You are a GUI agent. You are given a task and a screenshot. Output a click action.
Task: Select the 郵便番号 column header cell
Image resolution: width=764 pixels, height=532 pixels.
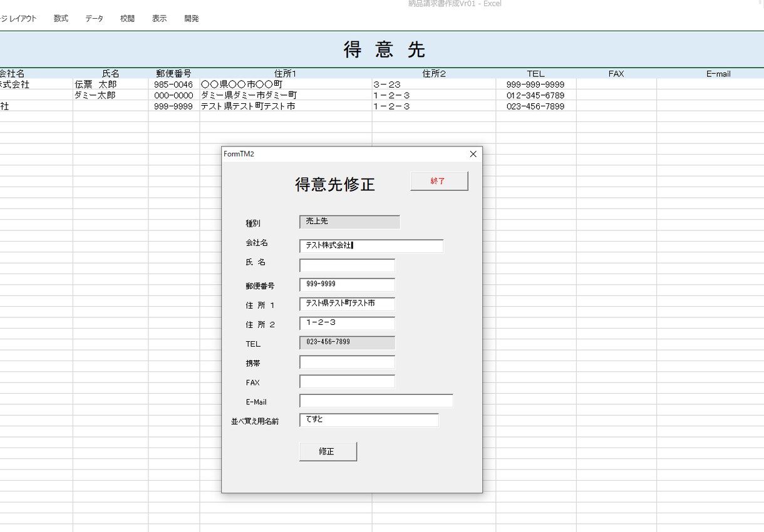tap(174, 73)
